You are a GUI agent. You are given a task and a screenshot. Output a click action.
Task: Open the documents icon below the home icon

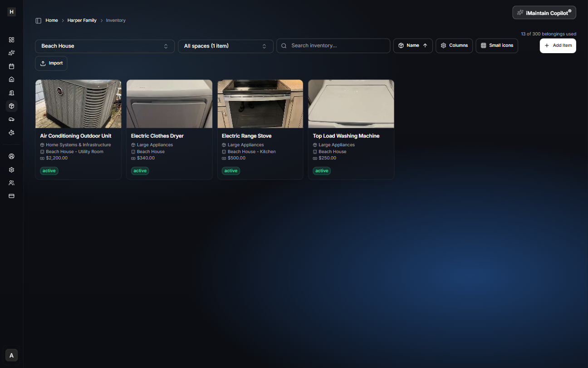pos(11,93)
